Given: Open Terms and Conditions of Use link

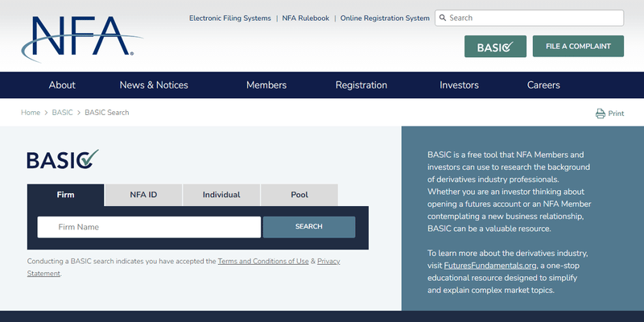Looking at the screenshot, I should coord(263,261).
